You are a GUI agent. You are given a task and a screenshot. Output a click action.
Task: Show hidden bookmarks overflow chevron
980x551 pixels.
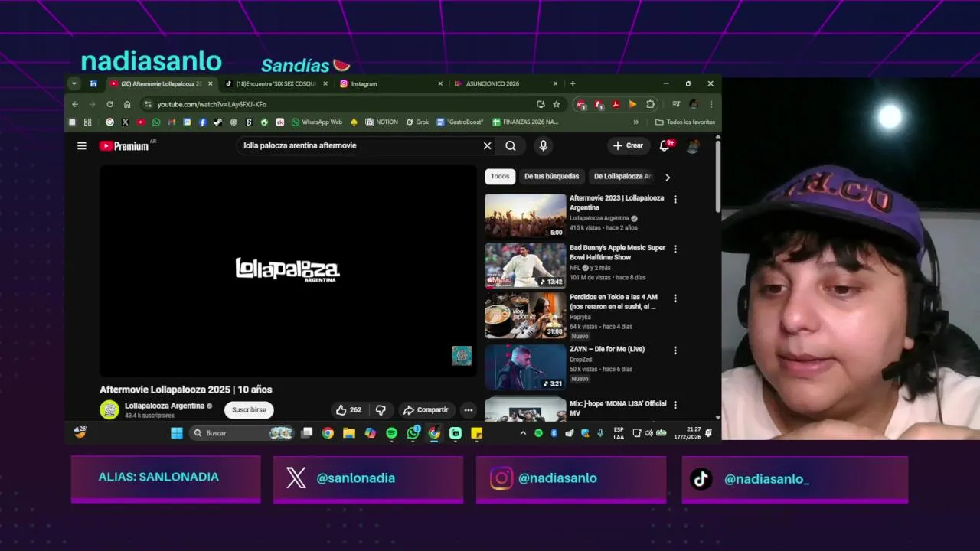(x=635, y=122)
